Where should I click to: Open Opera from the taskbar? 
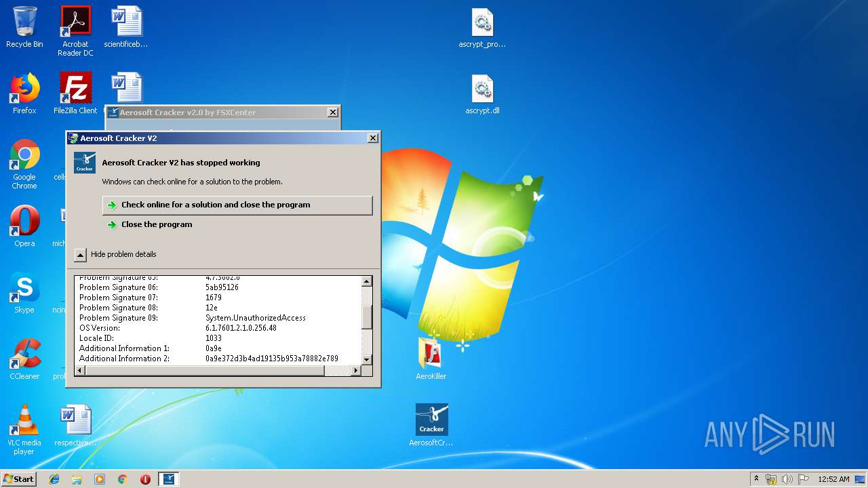pyautogui.click(x=145, y=479)
